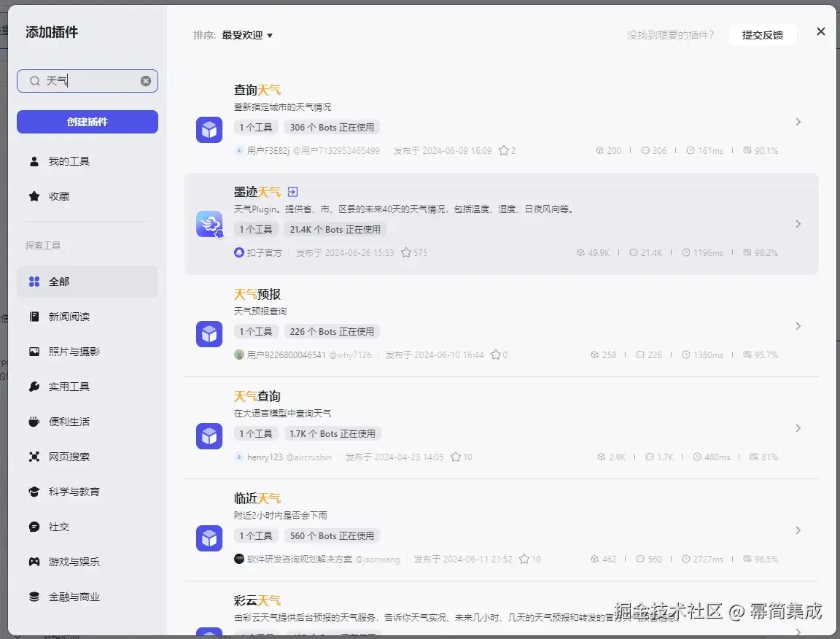This screenshot has height=639, width=840.
Task: Expand the 天气查询 plugin using its arrow
Action: click(x=798, y=428)
